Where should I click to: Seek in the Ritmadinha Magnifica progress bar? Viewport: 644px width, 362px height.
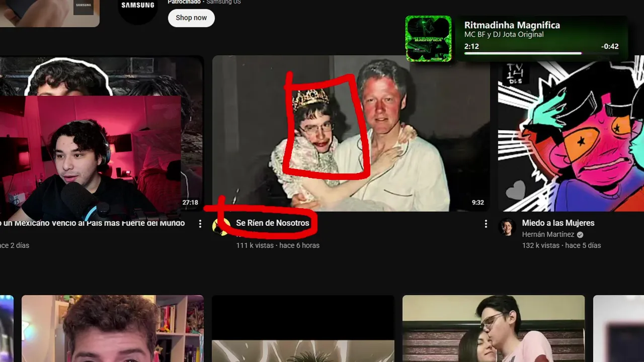pos(541,53)
